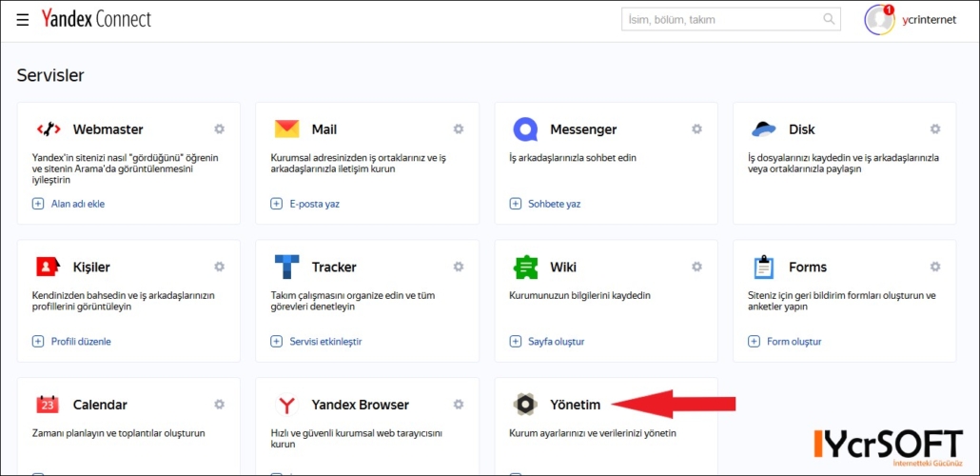The image size is (980, 476).
Task: Open the Yandex Browser icon
Action: pos(287,405)
